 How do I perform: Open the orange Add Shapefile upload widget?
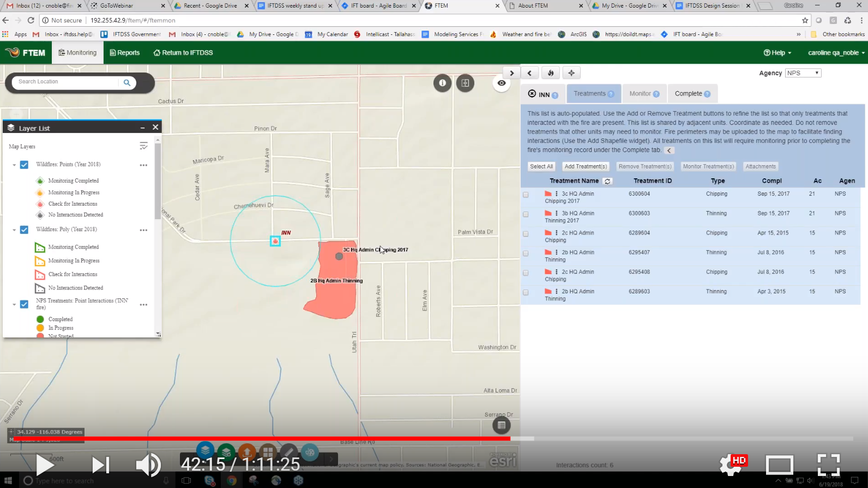(x=247, y=452)
